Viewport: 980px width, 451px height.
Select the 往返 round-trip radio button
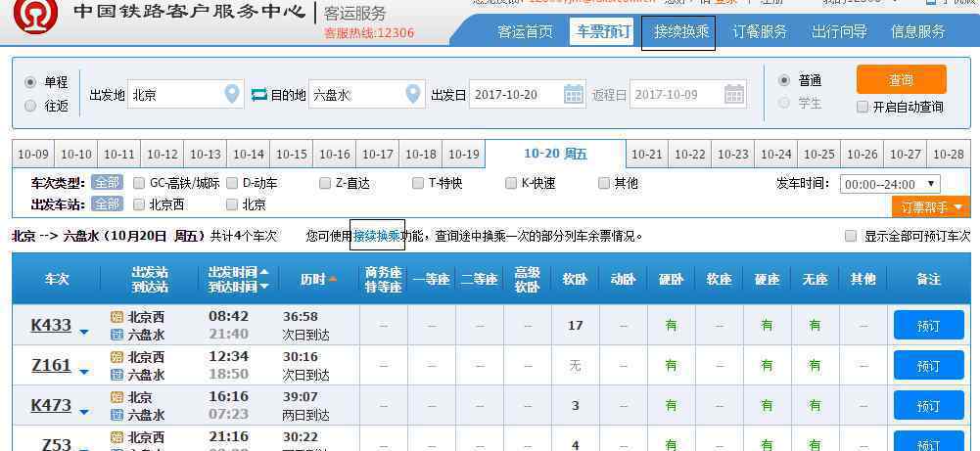[30, 107]
